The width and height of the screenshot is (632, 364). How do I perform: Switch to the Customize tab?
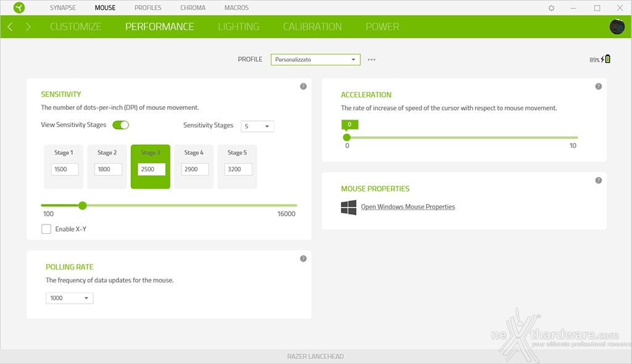tap(76, 27)
